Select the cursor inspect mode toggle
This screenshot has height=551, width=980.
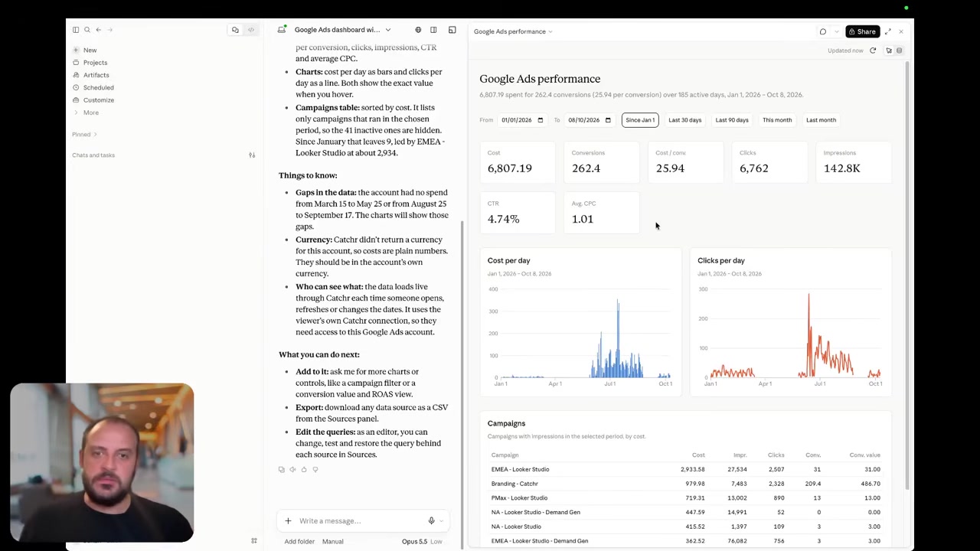click(x=889, y=51)
